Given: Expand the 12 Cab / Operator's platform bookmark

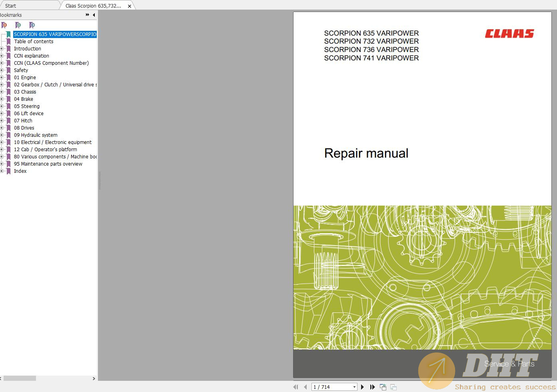Looking at the screenshot, I should [x=2, y=150].
